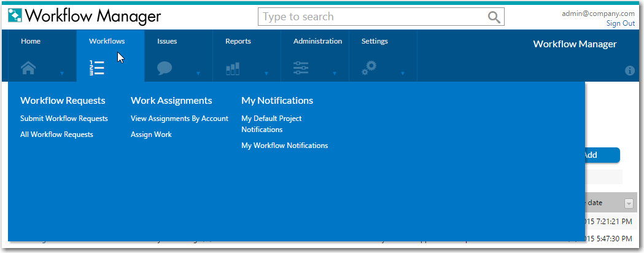
Task: Expand the Reports menu dropdown arrow
Action: click(x=266, y=74)
